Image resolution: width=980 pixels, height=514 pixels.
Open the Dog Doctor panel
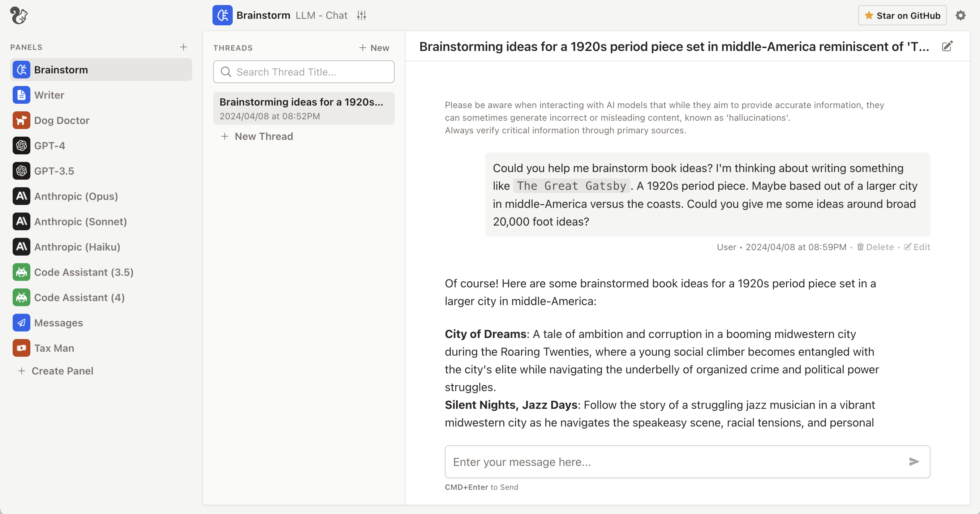(x=62, y=120)
